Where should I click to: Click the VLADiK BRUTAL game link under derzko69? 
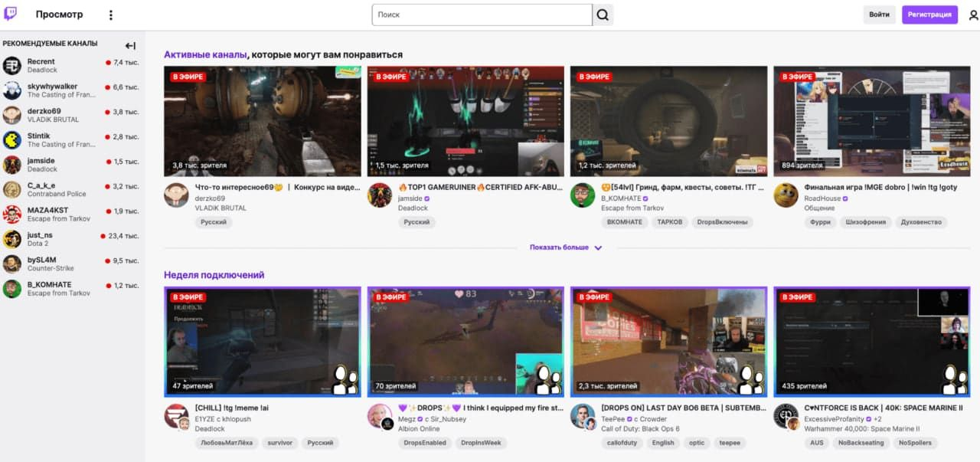click(x=220, y=208)
